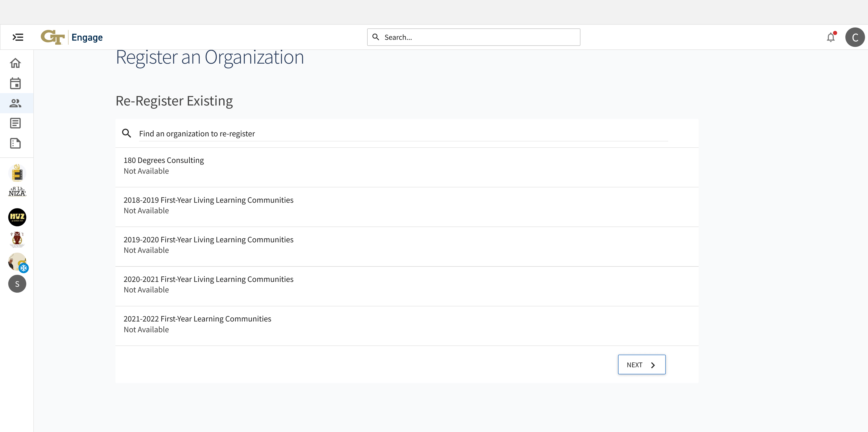868x432 pixels.
Task: Select the Home icon in the sidebar
Action: pos(16,63)
